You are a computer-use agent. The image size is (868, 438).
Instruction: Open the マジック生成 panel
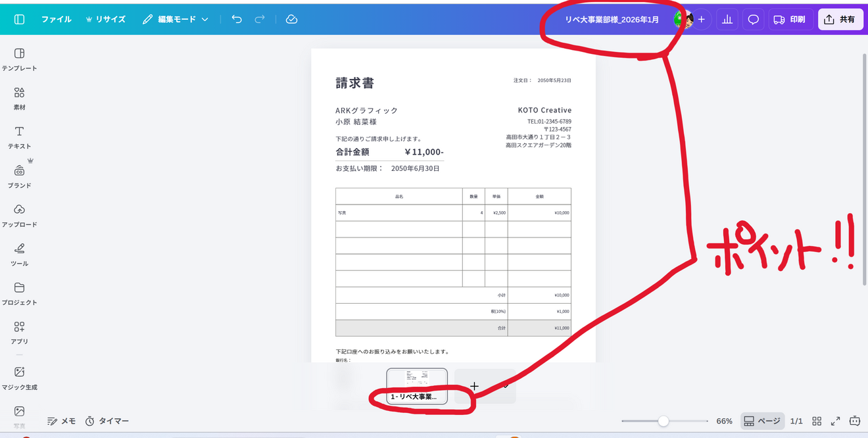coord(20,378)
